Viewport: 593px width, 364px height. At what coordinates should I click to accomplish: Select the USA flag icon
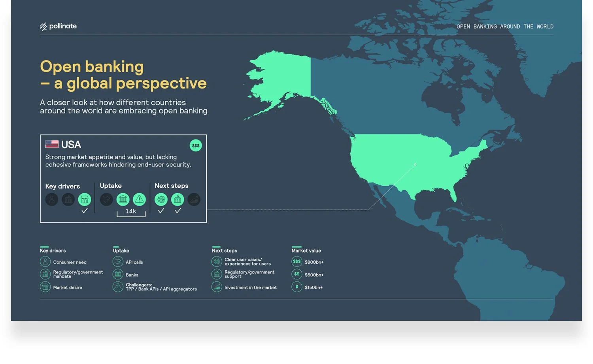(52, 144)
